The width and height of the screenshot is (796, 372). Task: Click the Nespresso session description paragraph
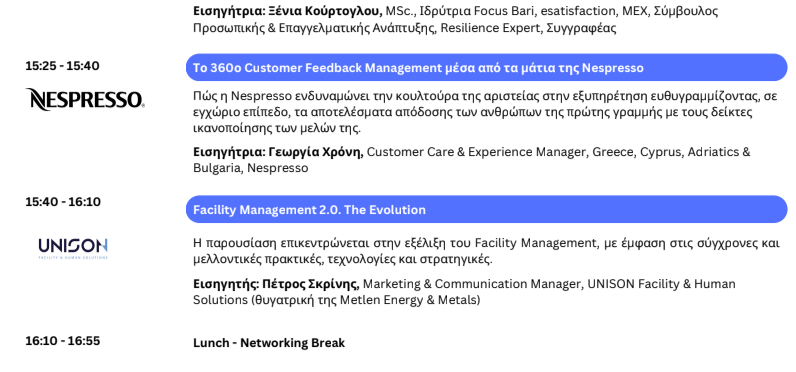485,112
